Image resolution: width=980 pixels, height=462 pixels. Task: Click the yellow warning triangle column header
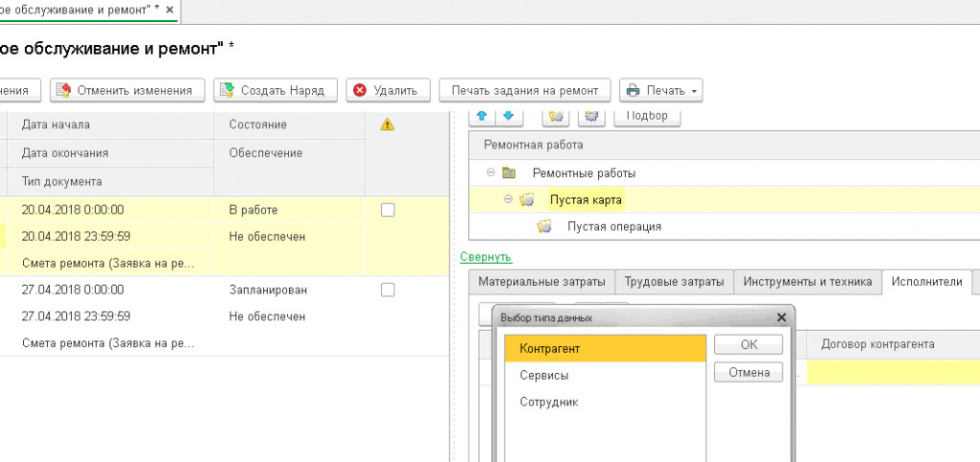pyautogui.click(x=388, y=124)
